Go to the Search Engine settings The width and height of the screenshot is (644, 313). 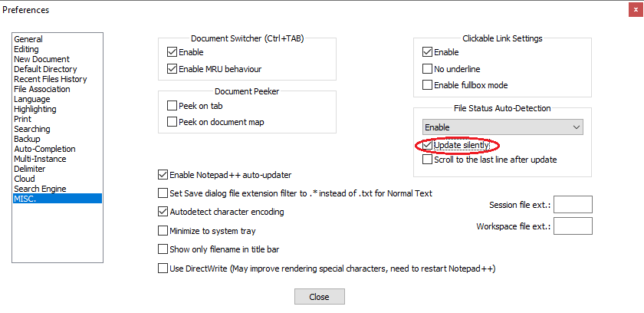pyautogui.click(x=40, y=189)
